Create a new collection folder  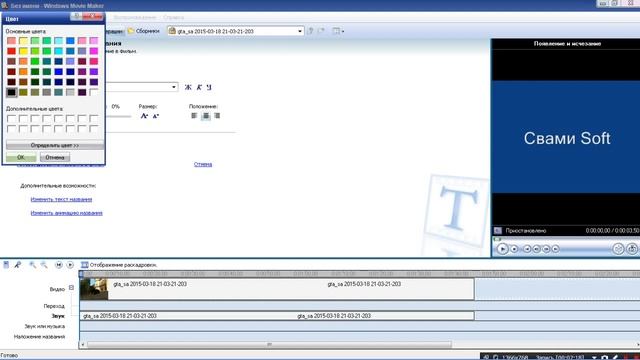322,31
